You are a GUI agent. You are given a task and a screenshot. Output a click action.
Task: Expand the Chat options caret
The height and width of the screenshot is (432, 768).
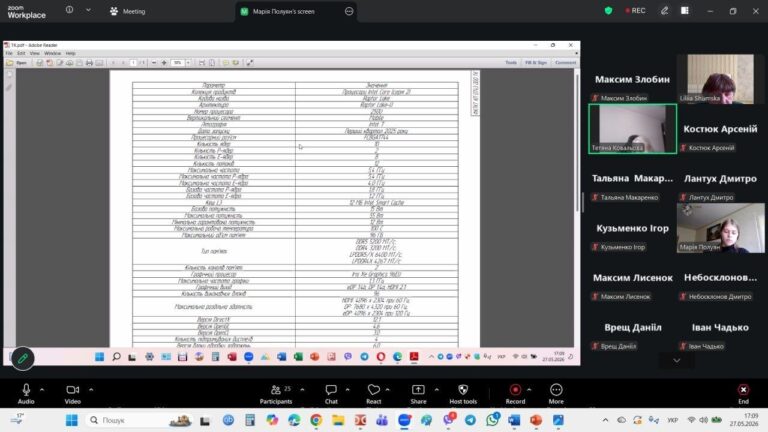pyautogui.click(x=347, y=390)
